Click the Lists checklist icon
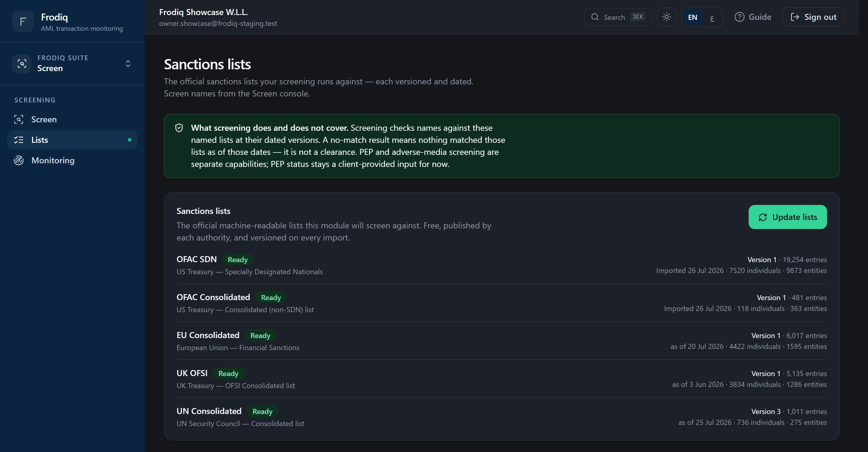The height and width of the screenshot is (452, 868). tap(19, 140)
